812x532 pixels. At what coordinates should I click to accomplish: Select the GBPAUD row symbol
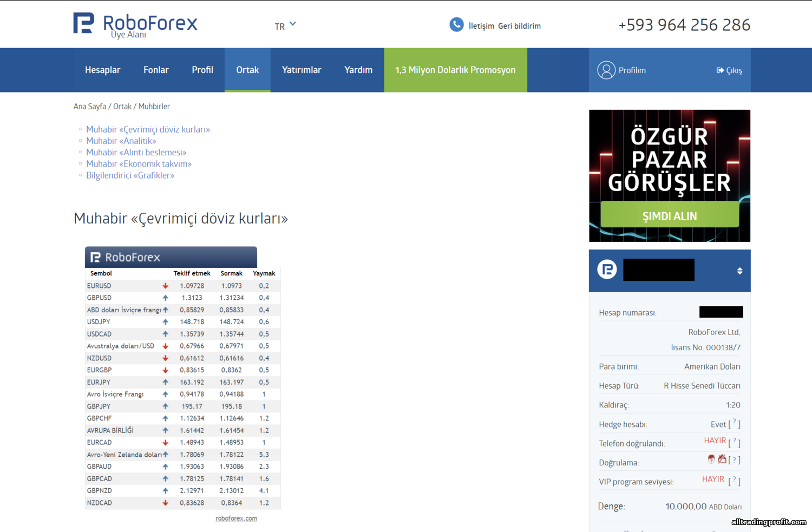(x=99, y=467)
